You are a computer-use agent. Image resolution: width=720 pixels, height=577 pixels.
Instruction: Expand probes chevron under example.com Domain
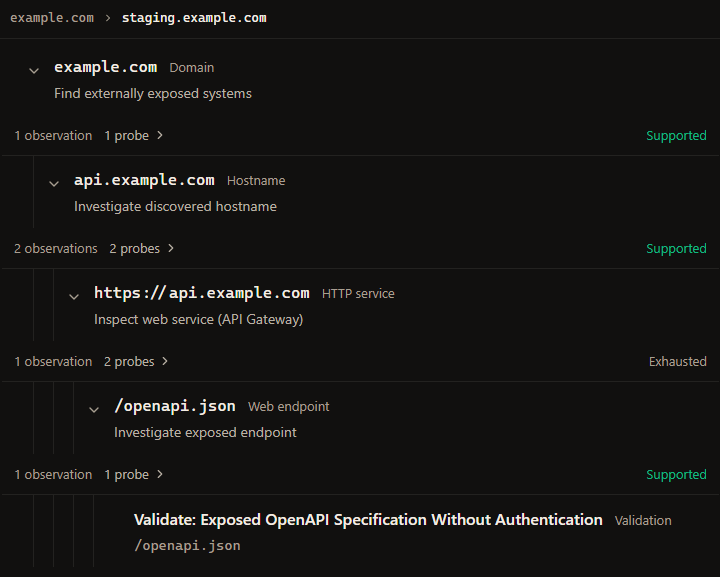(160, 135)
